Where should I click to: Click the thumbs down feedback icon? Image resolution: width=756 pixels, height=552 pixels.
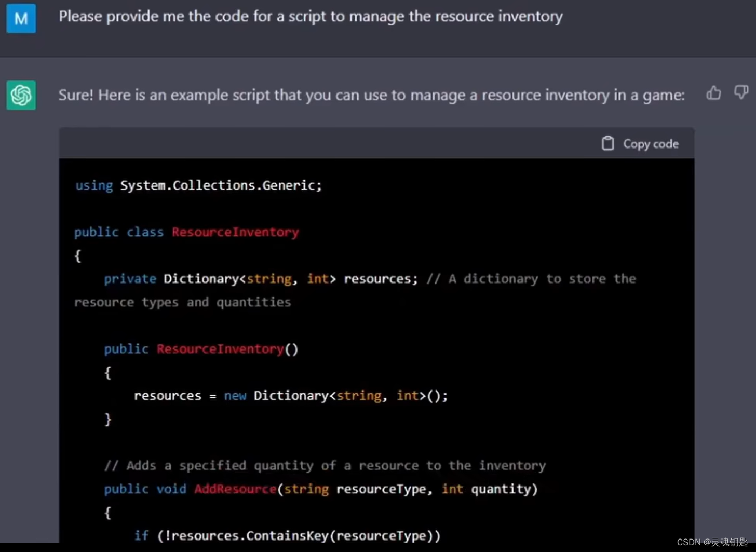point(741,92)
